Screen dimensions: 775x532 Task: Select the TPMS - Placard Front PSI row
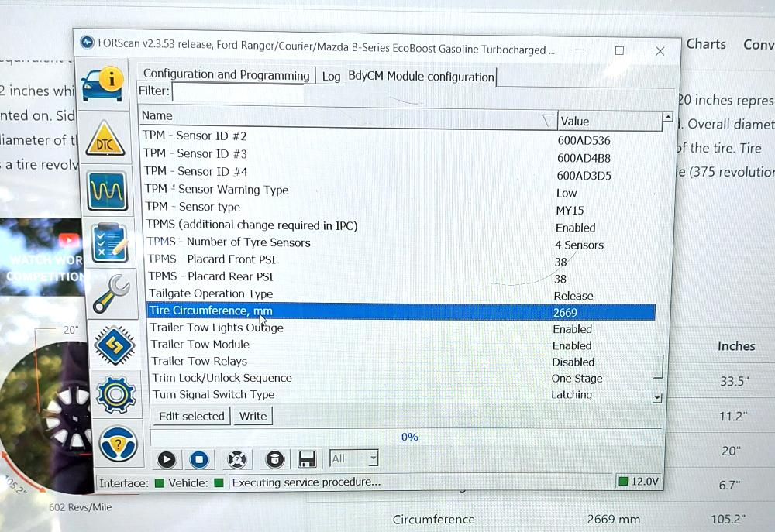[401, 260]
